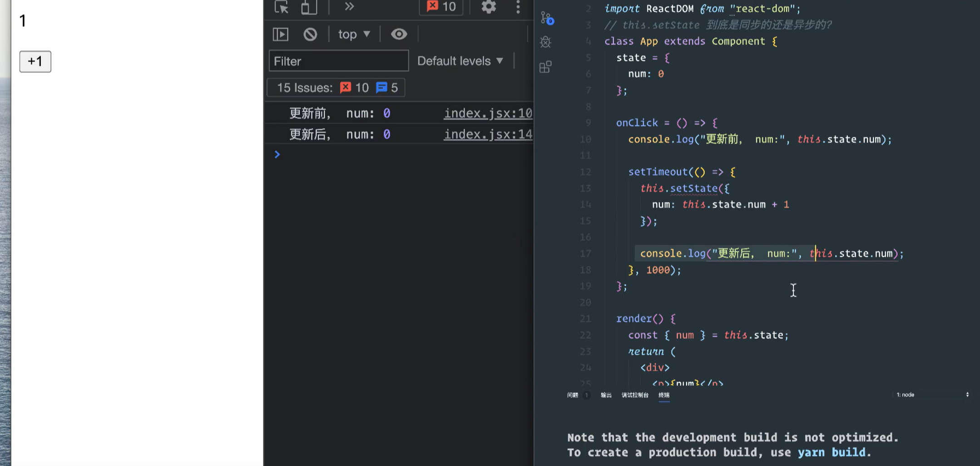Click the blue message icon in Issues bar
980x466 pixels.
pyautogui.click(x=381, y=87)
